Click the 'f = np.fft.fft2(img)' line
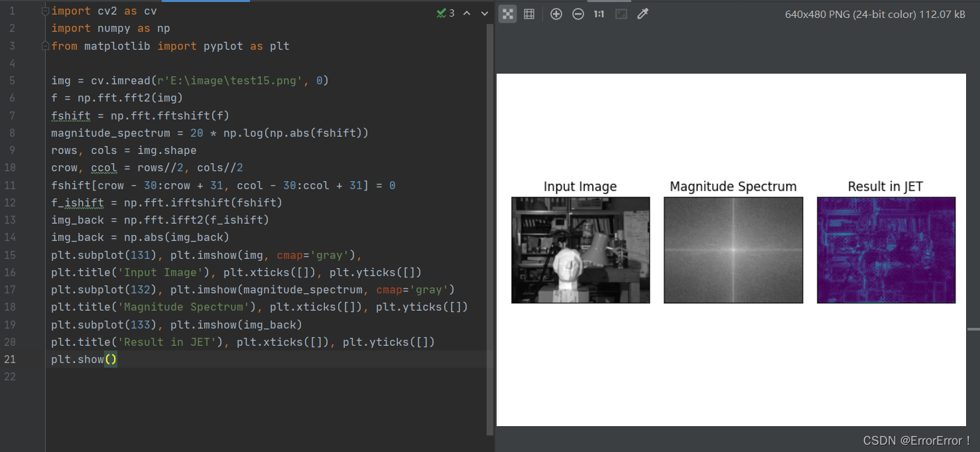The image size is (980, 452). (x=117, y=98)
